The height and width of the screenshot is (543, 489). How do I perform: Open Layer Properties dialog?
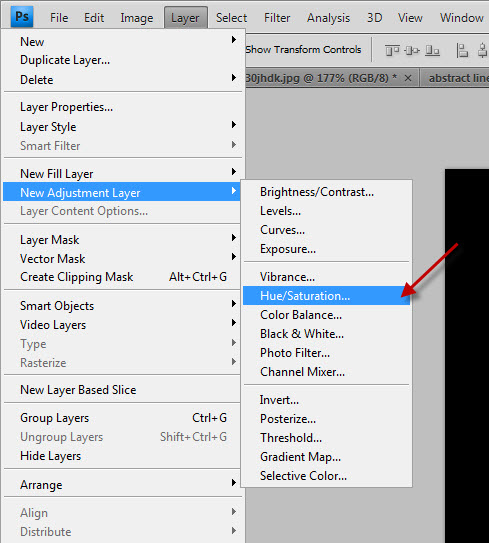pyautogui.click(x=122, y=107)
